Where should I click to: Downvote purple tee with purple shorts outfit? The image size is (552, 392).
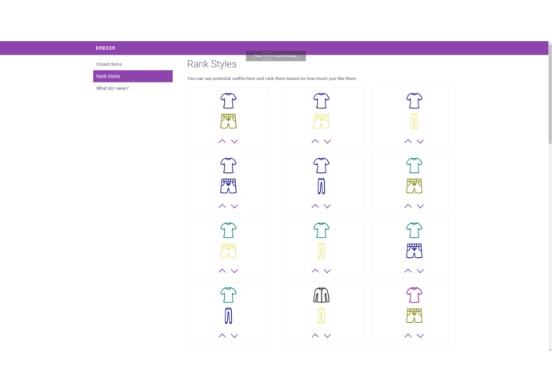pos(234,206)
